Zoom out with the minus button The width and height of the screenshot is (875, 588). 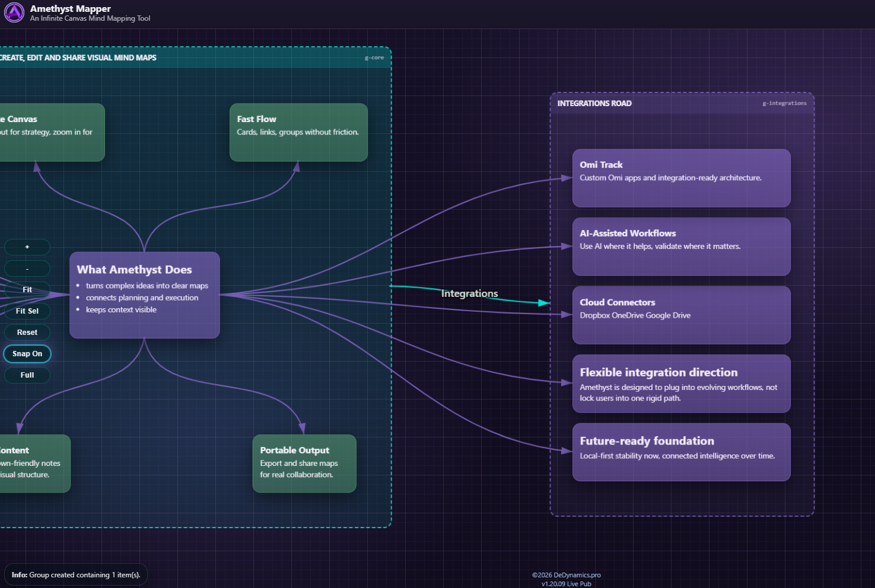[27, 269]
